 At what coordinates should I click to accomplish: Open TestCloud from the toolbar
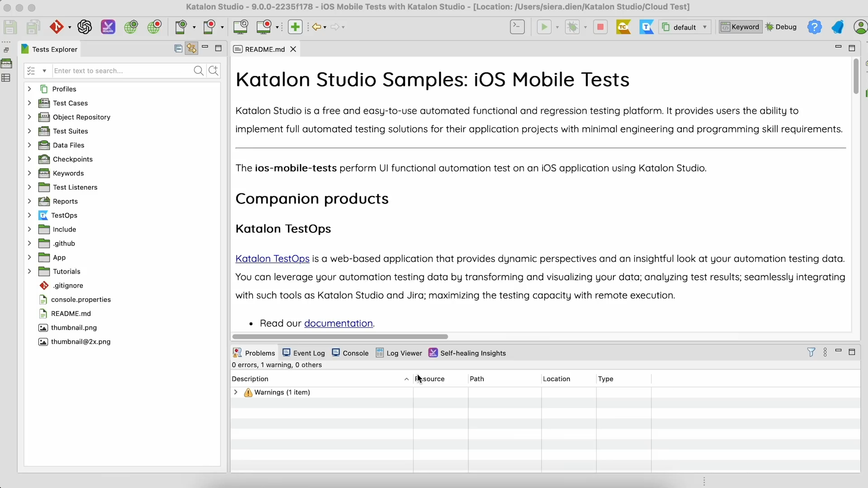(x=623, y=27)
